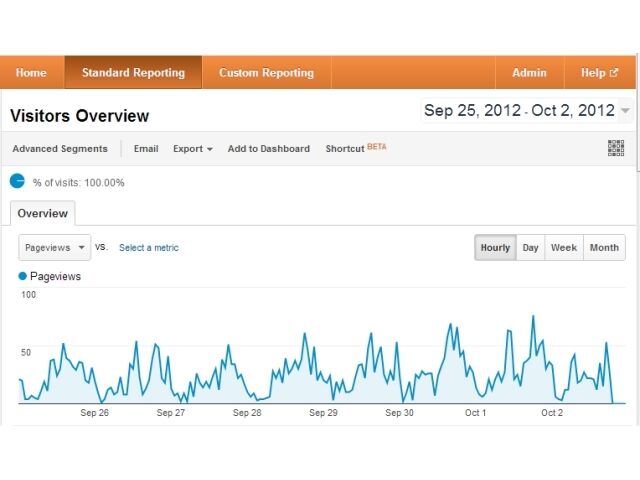Image resolution: width=640 pixels, height=480 pixels.
Task: Switch graph to Day view
Action: pos(531,248)
